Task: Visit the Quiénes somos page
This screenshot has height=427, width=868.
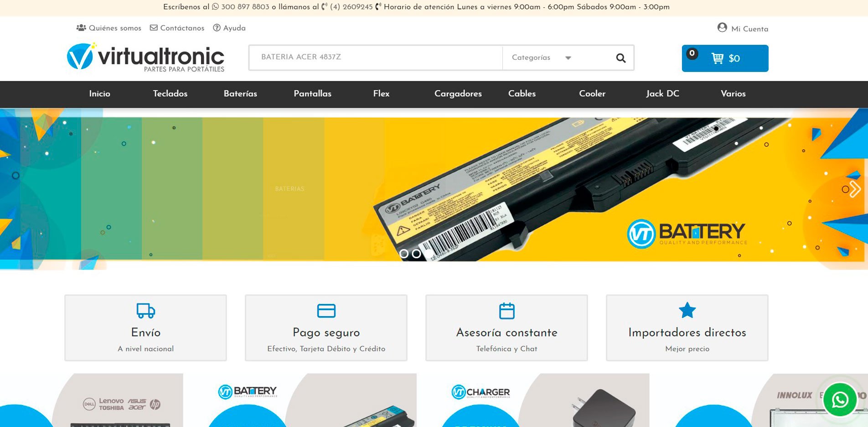Action: [x=109, y=28]
